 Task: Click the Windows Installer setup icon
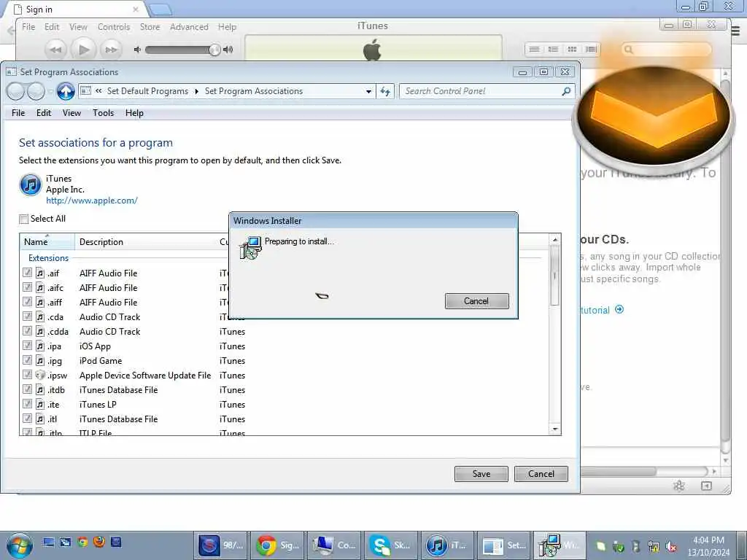(x=251, y=248)
